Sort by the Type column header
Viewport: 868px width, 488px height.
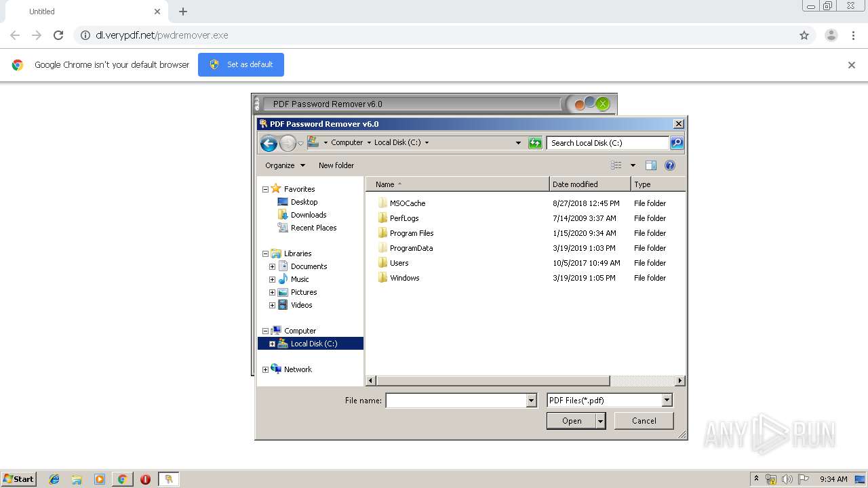pyautogui.click(x=658, y=184)
